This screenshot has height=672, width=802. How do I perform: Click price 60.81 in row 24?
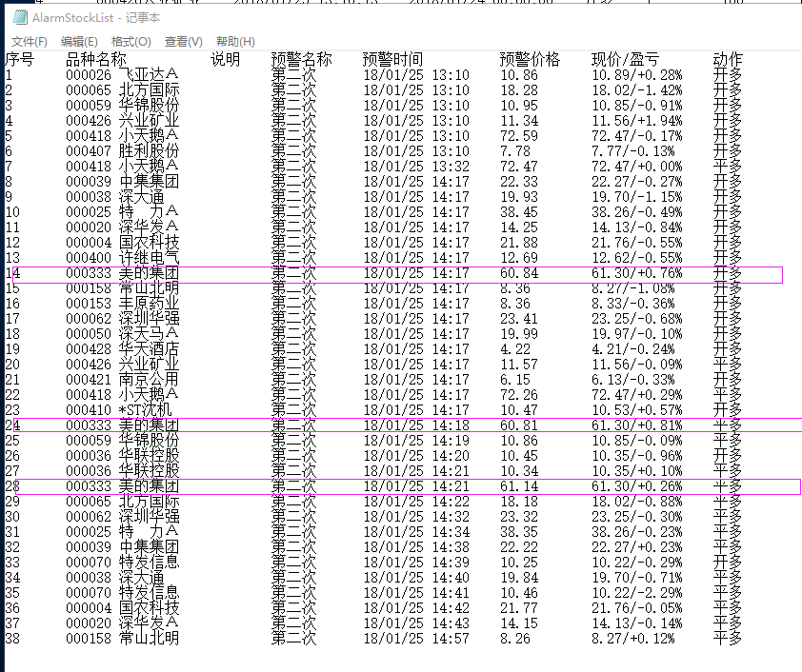(x=519, y=425)
